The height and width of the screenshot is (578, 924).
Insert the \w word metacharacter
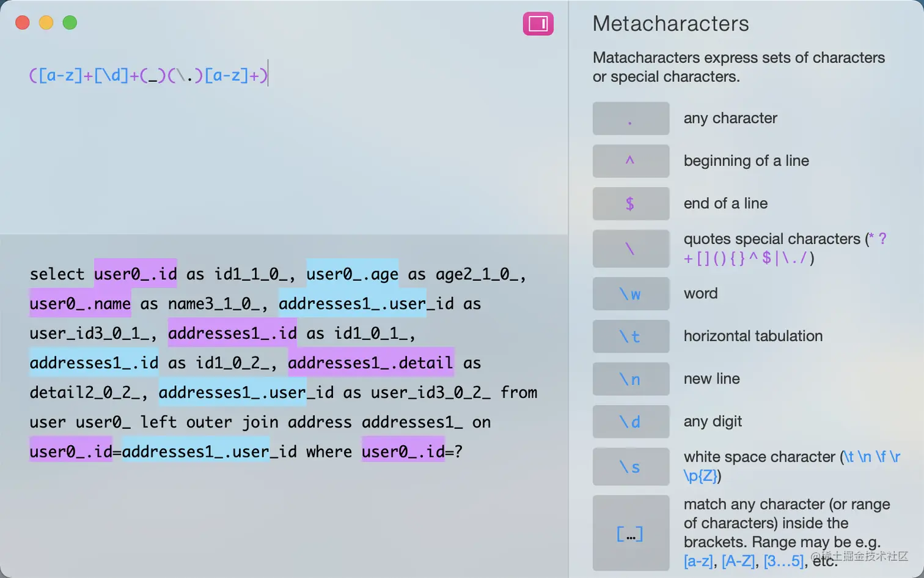631,294
